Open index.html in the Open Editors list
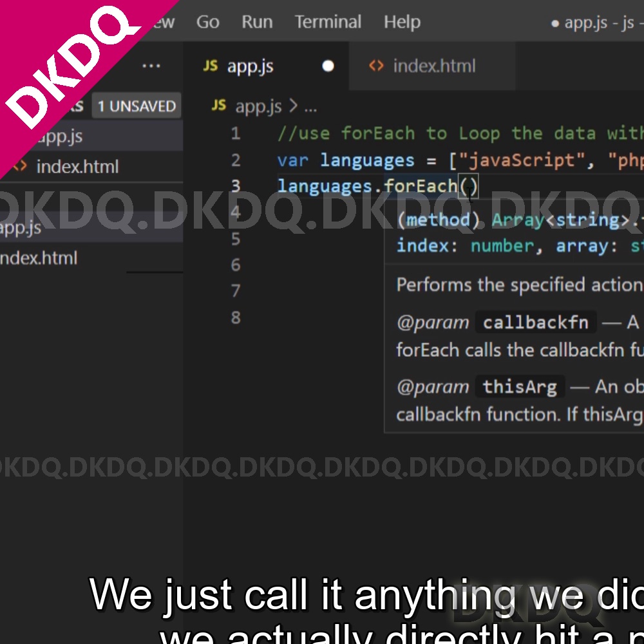The width and height of the screenshot is (644, 644). click(77, 167)
